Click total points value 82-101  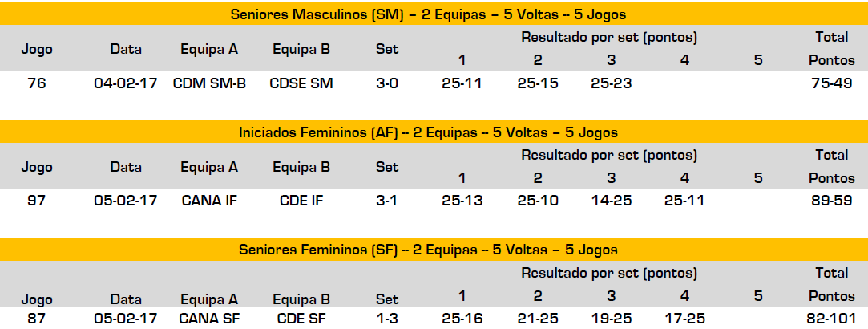(830, 319)
